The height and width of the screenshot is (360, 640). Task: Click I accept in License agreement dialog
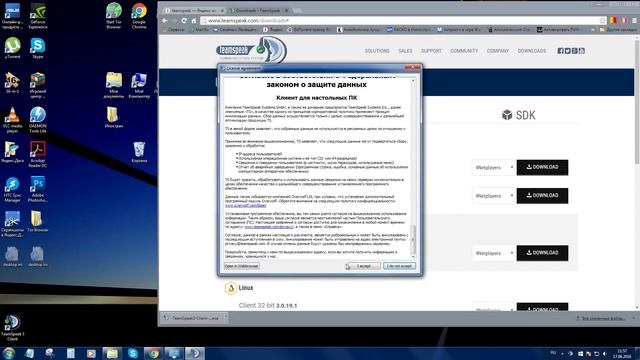click(363, 266)
